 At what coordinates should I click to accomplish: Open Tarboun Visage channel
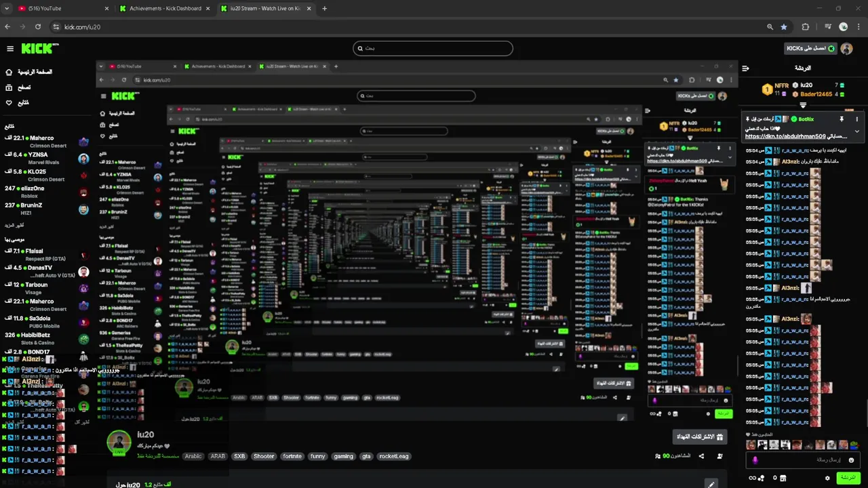coord(47,288)
